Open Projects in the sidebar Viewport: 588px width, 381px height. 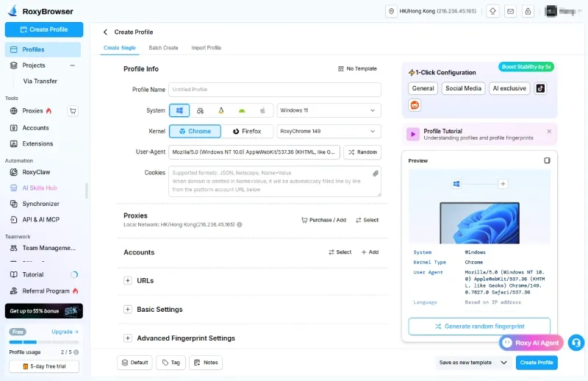pos(33,65)
